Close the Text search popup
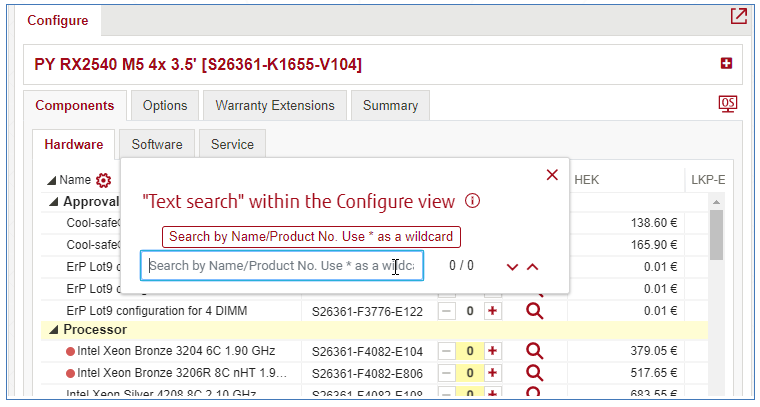 pos(552,175)
